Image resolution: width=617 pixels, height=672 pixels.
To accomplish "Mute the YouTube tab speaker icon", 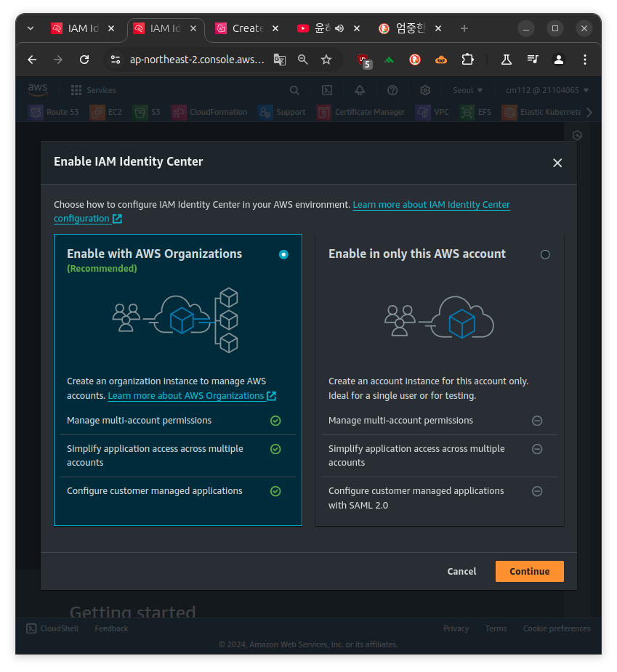I will (x=339, y=28).
